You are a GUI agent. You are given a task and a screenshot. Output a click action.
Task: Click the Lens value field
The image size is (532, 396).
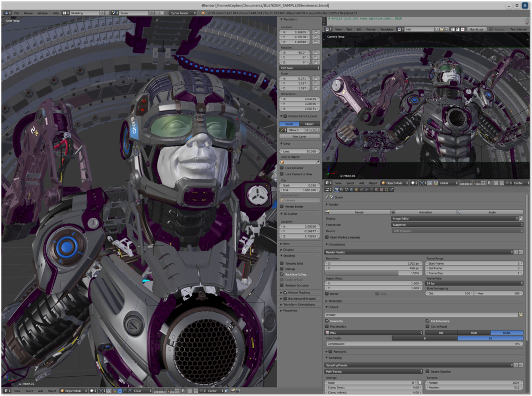pyautogui.click(x=299, y=151)
